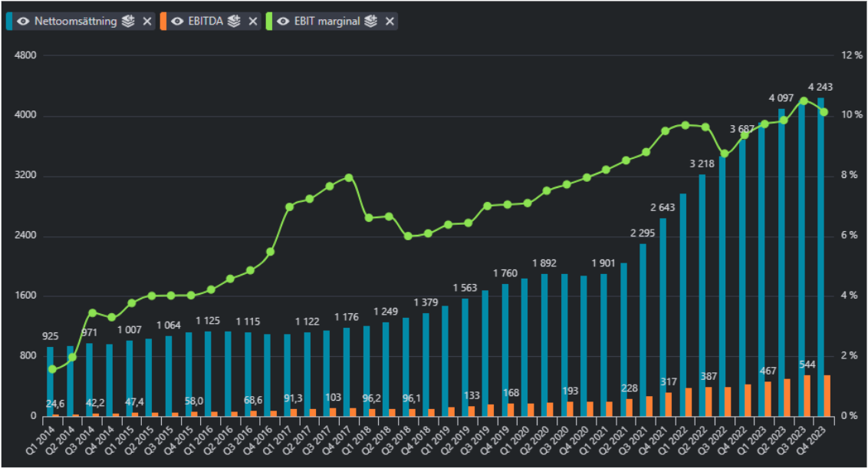
Task: Hide the EBITDA series with eye icon
Action: [x=177, y=21]
